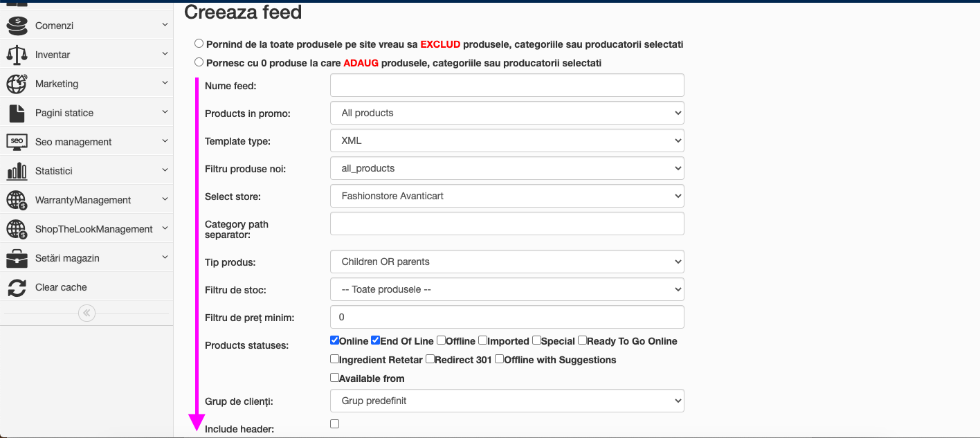Click the Comenzi coins icon
This screenshot has height=438, width=980.
pos(17,26)
